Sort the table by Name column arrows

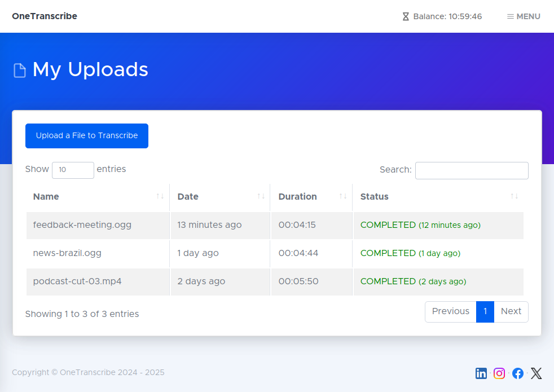pos(160,196)
